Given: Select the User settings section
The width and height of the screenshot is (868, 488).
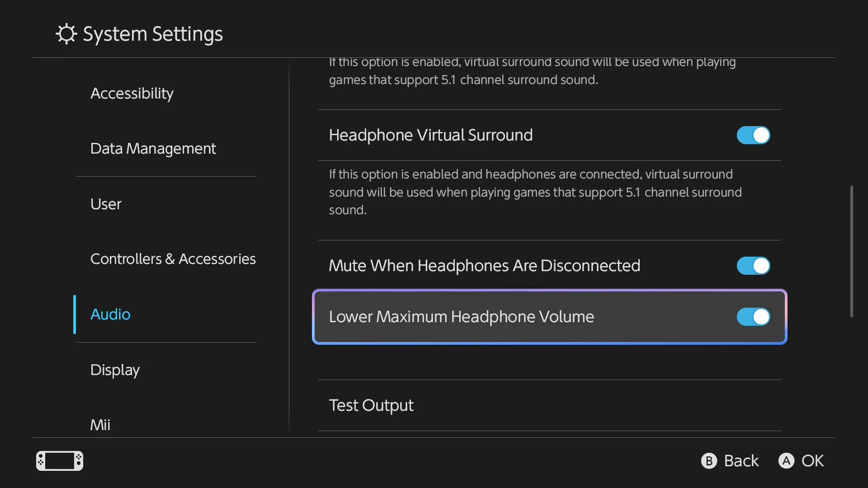Looking at the screenshot, I should (105, 204).
